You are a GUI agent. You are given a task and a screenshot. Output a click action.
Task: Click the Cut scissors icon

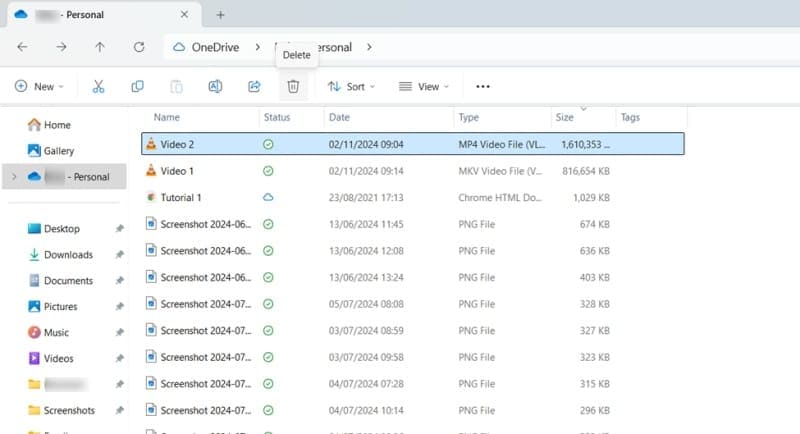click(98, 87)
